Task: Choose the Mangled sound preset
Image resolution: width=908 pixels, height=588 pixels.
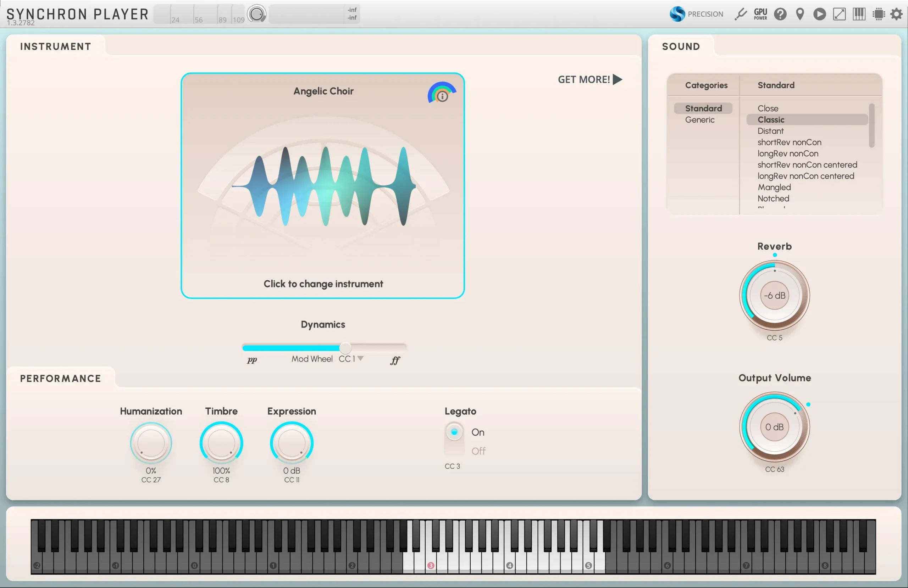Action: point(774,187)
